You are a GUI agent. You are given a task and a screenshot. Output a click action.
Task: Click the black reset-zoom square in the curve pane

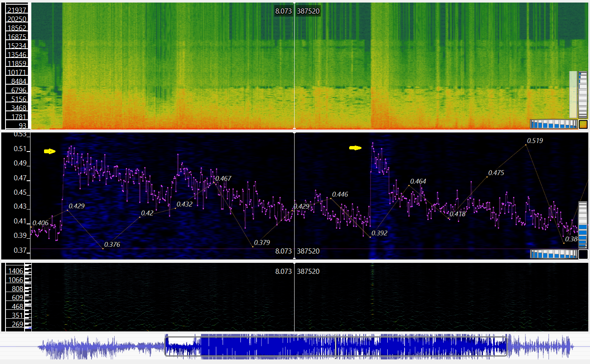(583, 254)
